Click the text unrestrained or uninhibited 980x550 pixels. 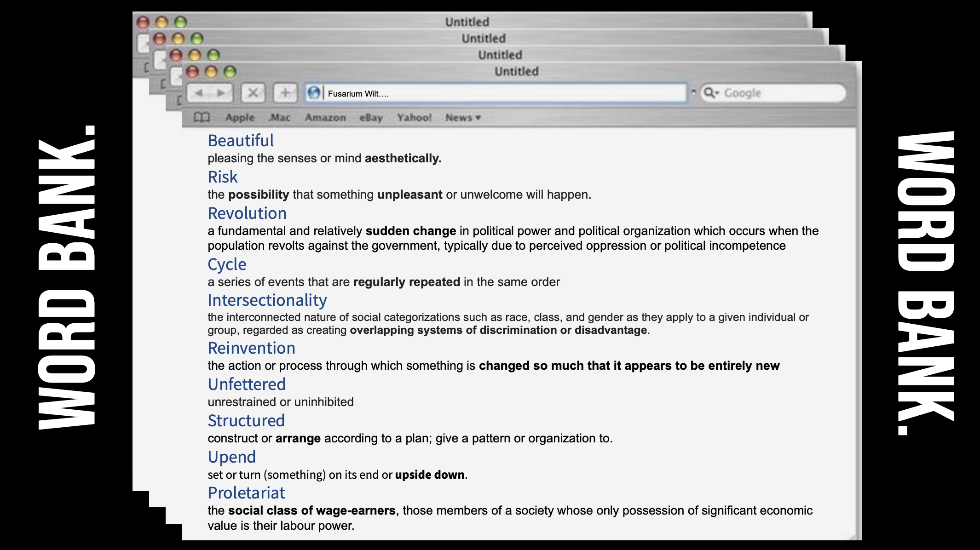click(281, 402)
